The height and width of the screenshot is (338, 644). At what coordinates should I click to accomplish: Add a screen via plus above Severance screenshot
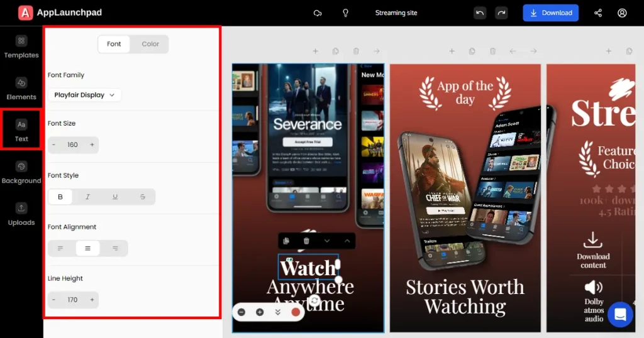point(315,52)
